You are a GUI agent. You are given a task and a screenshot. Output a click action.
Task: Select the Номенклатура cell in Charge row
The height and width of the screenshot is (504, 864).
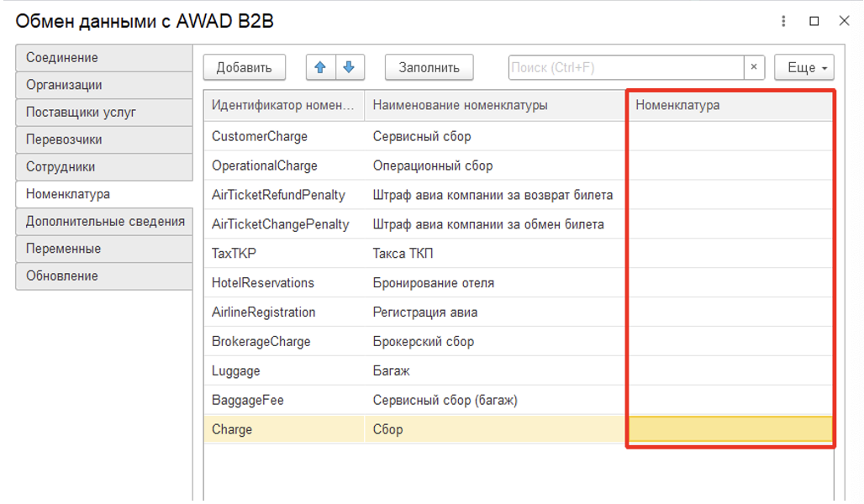click(x=730, y=429)
